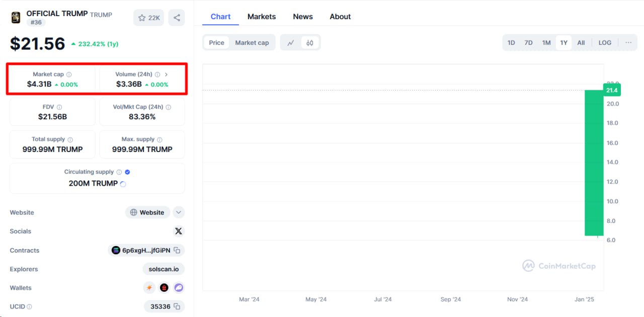Switch to the About tab
Screen dimensions: 644x317
pyautogui.click(x=340, y=17)
